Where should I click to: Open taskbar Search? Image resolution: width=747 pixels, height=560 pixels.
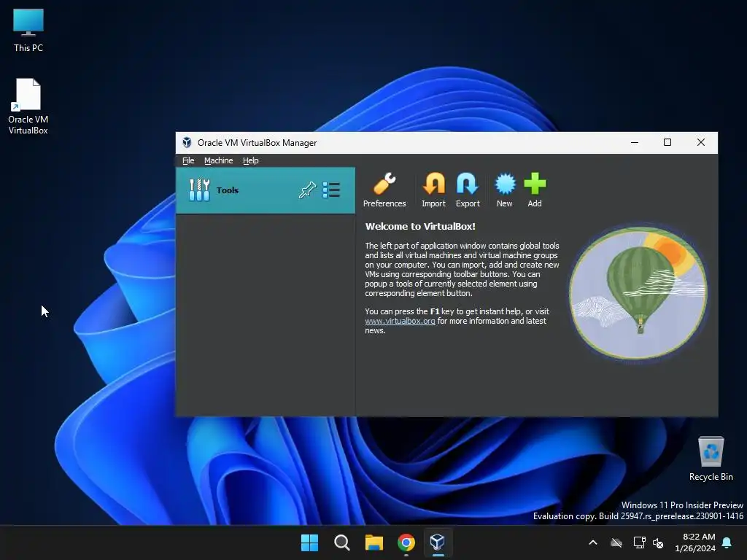[341, 542]
